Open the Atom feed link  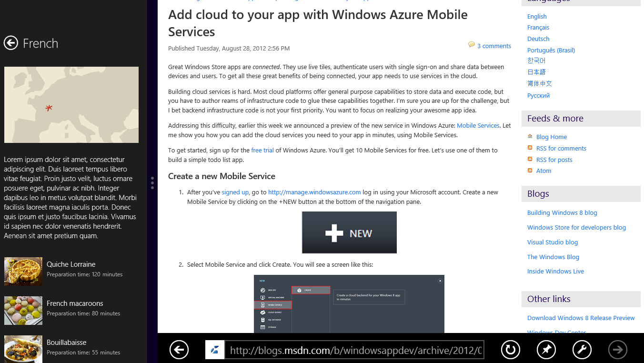pos(543,171)
